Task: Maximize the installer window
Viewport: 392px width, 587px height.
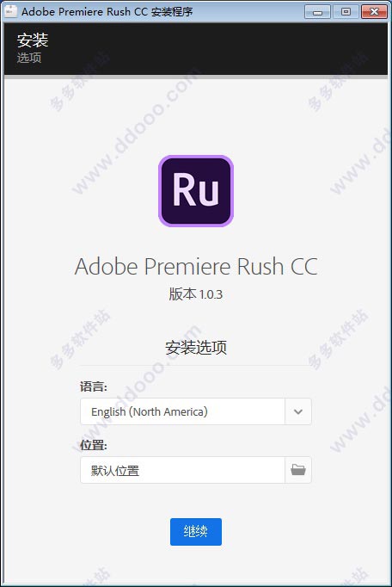Action: [x=346, y=12]
